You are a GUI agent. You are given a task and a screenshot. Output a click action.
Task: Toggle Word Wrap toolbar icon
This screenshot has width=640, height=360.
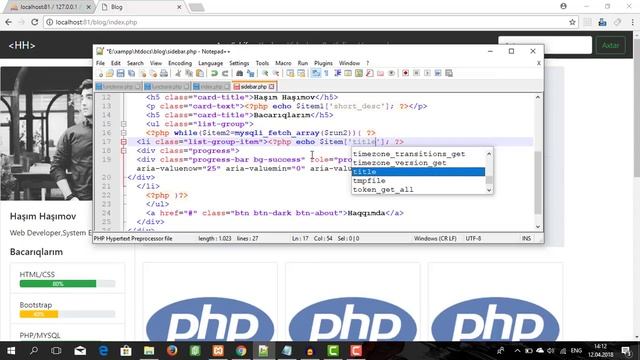[x=316, y=73]
